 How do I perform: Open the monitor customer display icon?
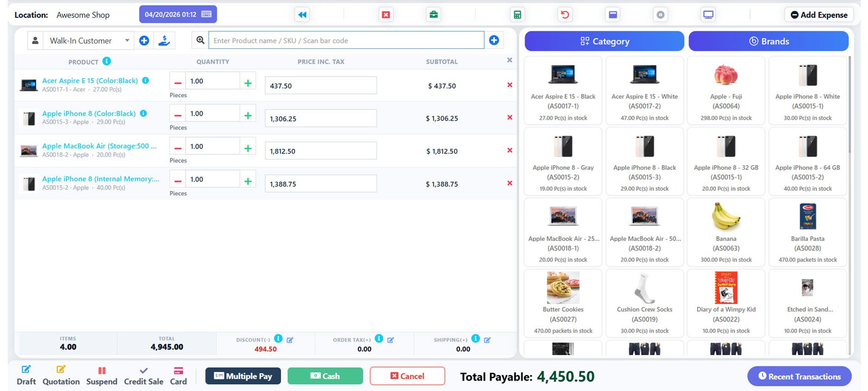click(708, 15)
